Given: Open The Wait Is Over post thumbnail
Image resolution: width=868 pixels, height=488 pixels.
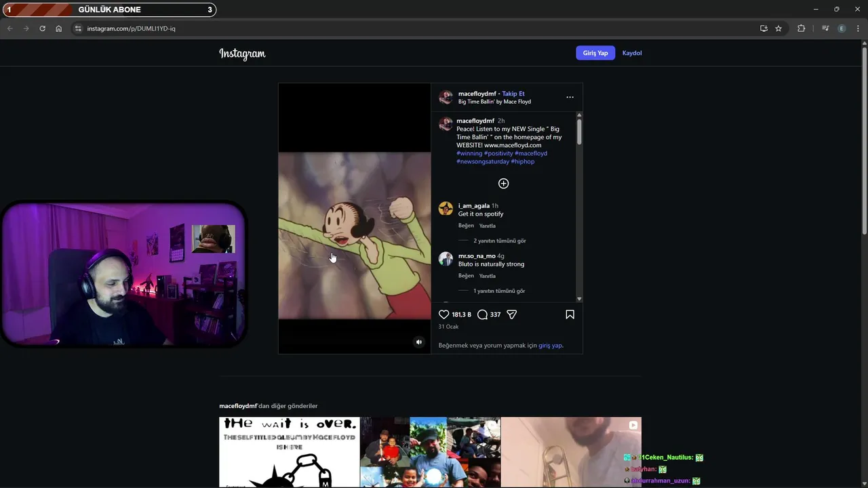Looking at the screenshot, I should (290, 452).
